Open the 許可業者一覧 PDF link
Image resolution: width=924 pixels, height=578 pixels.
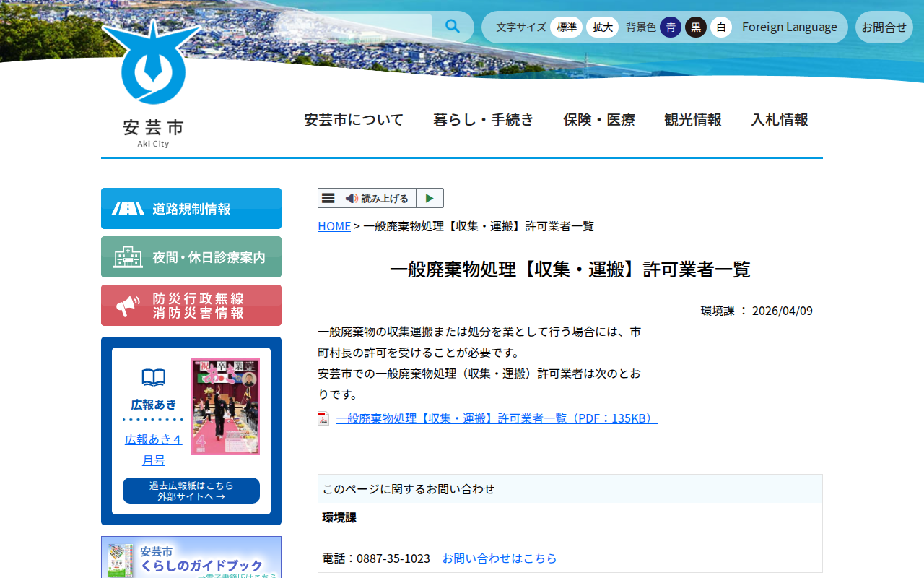497,418
